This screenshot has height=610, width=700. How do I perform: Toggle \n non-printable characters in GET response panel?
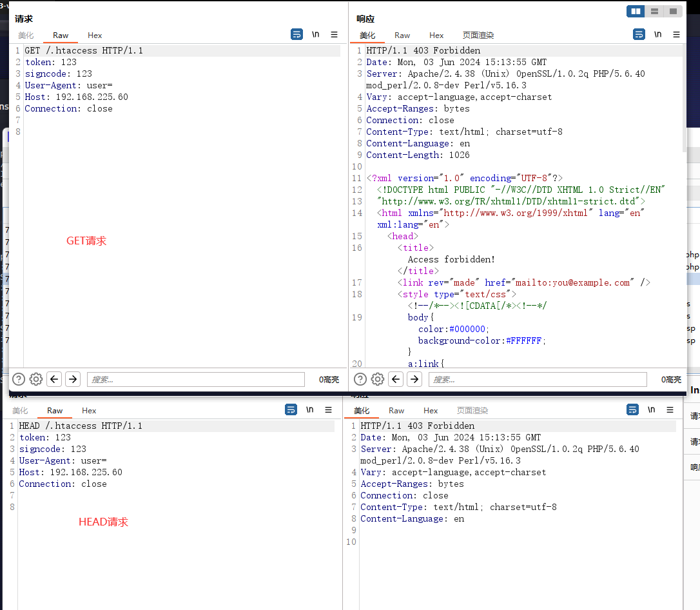657,34
